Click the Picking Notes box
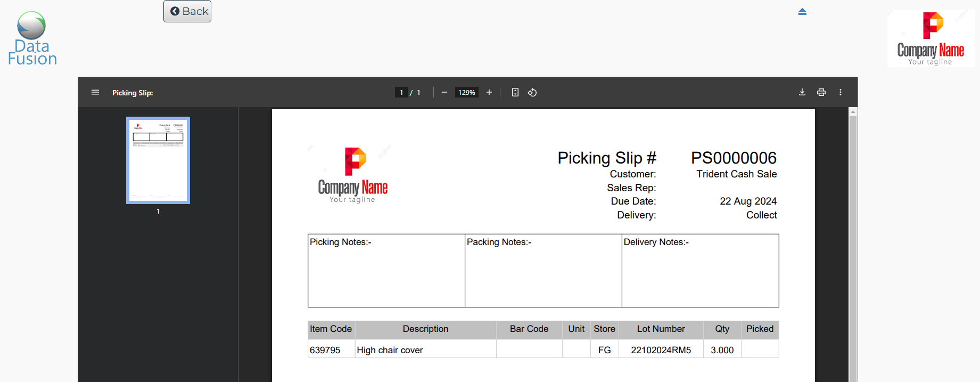 coord(386,271)
